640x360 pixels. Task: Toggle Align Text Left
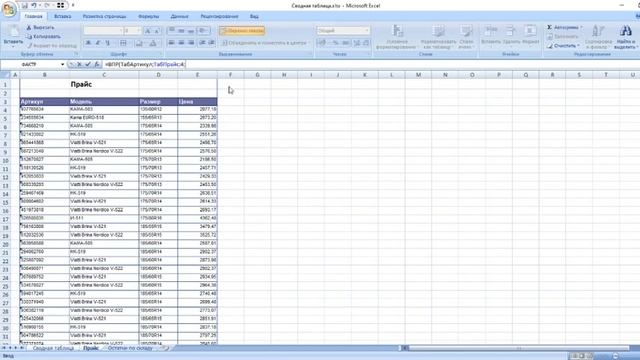(171, 42)
